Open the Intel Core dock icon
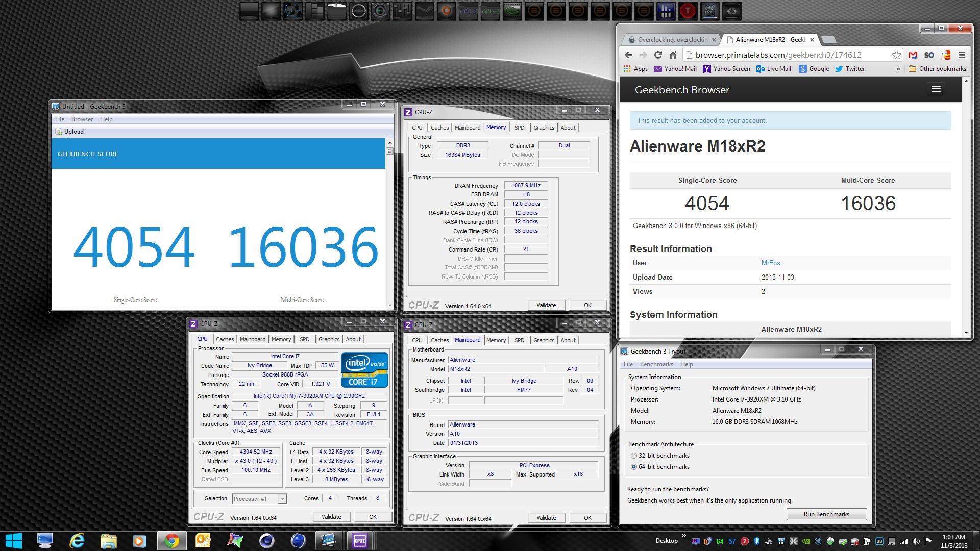Image resolution: width=980 pixels, height=551 pixels. pos(709,11)
